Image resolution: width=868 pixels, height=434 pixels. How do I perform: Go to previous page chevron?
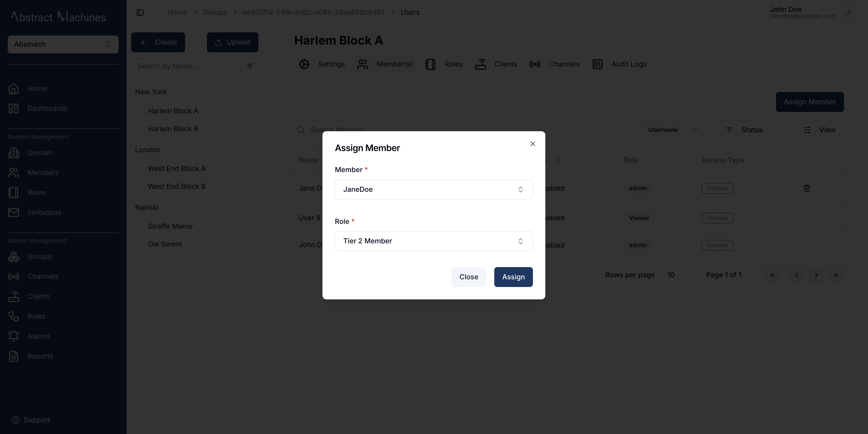(x=796, y=275)
